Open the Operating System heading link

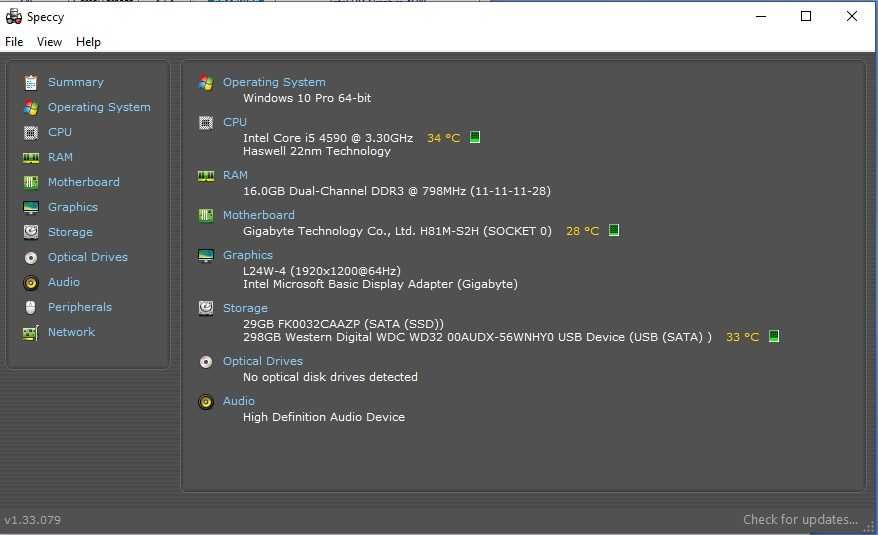pyautogui.click(x=274, y=82)
